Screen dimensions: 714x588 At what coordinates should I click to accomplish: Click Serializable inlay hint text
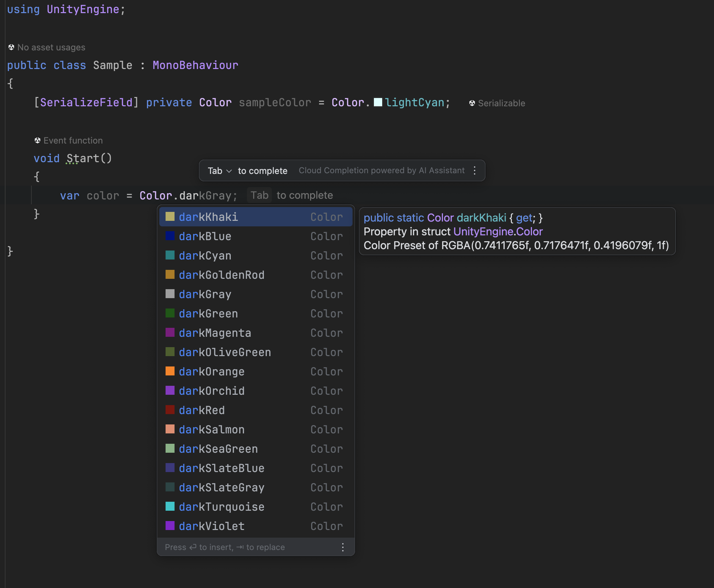click(502, 103)
